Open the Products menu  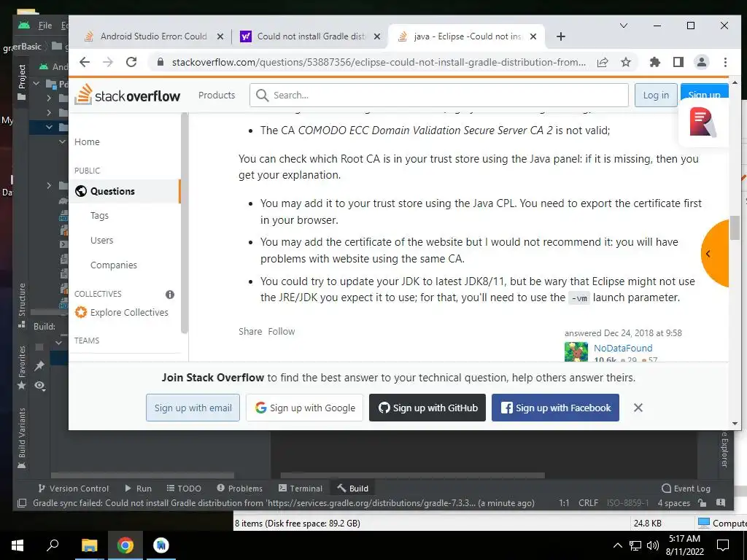216,95
